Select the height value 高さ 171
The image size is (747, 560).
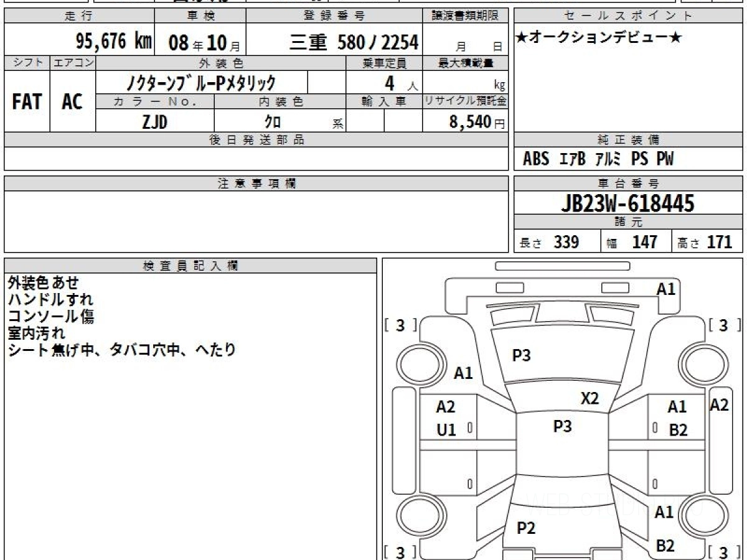705,243
